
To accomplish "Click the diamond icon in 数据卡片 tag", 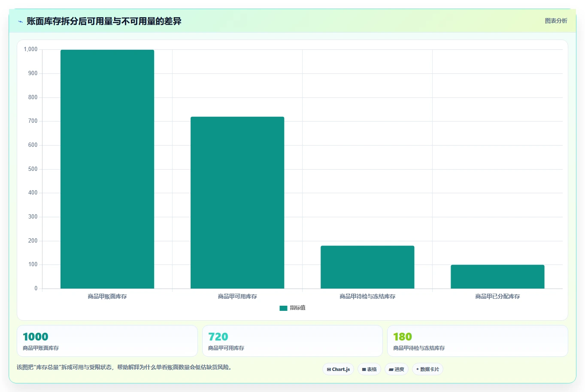I will (x=417, y=369).
